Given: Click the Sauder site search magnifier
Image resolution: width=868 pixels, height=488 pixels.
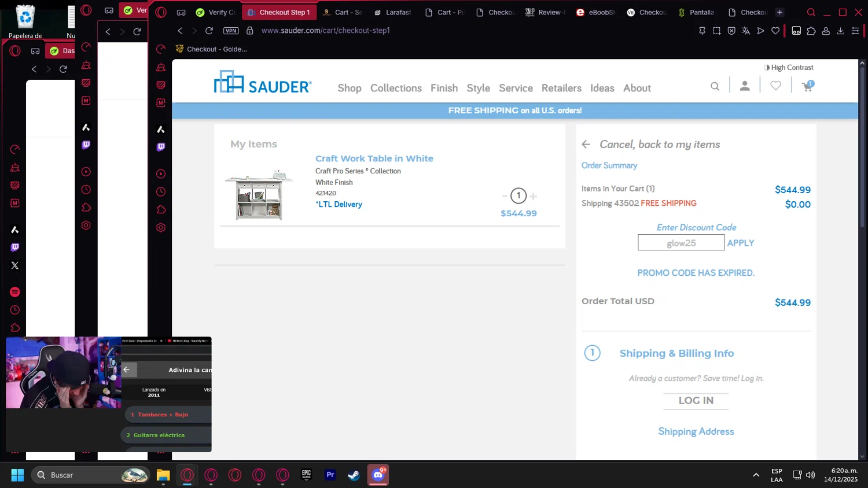Looking at the screenshot, I should click(715, 86).
